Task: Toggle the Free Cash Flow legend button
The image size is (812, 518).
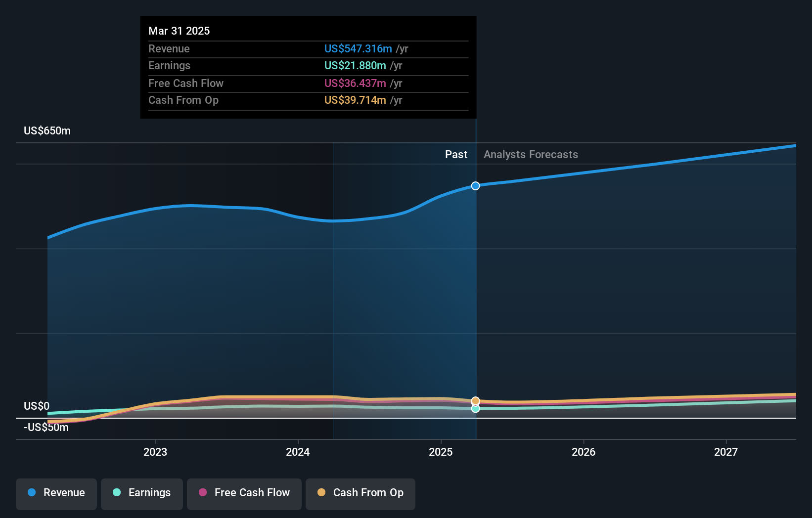Action: [x=244, y=494]
